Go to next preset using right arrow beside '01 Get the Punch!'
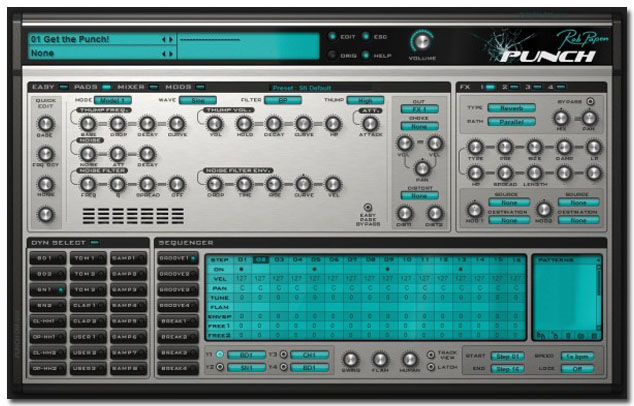The height and width of the screenshot is (406, 634). (x=171, y=40)
